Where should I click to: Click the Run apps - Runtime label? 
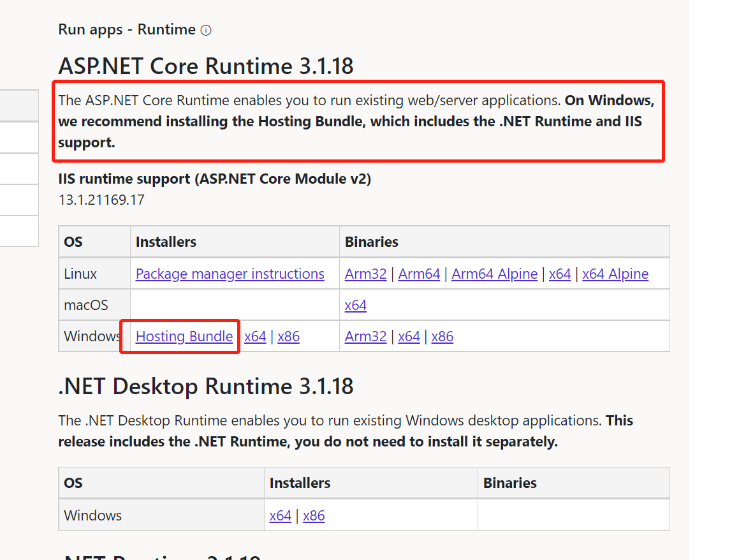click(x=127, y=29)
